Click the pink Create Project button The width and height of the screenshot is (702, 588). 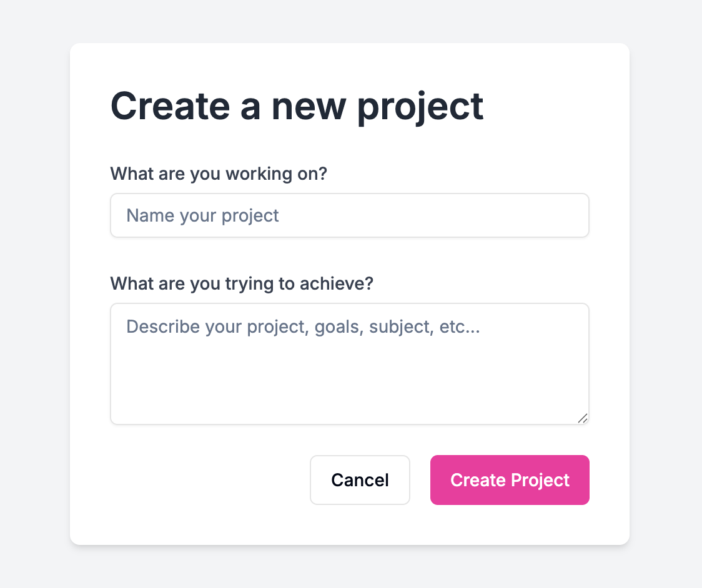pos(510,479)
